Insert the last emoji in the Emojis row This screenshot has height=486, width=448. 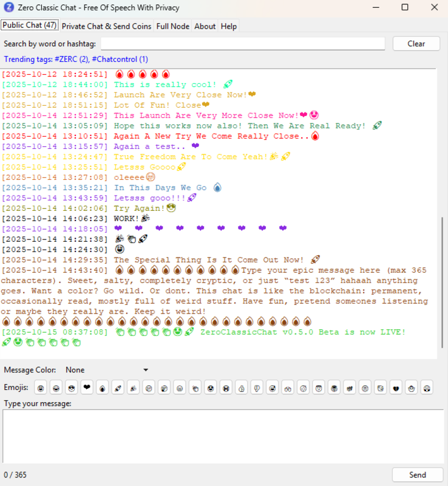[x=427, y=388]
